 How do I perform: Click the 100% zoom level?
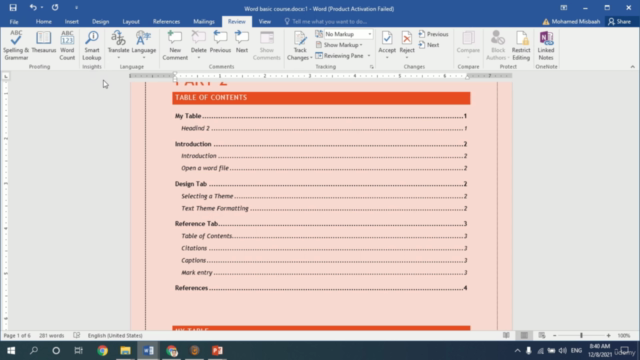[x=624, y=336]
